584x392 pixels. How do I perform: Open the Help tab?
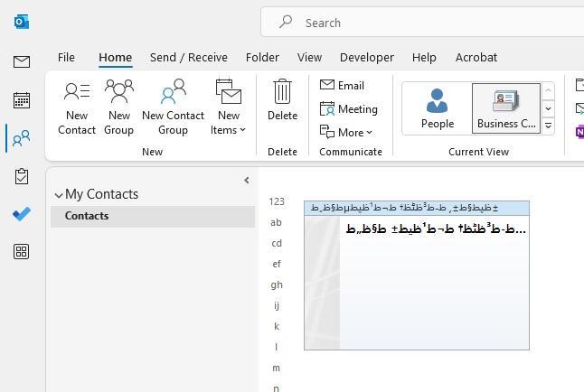[424, 57]
